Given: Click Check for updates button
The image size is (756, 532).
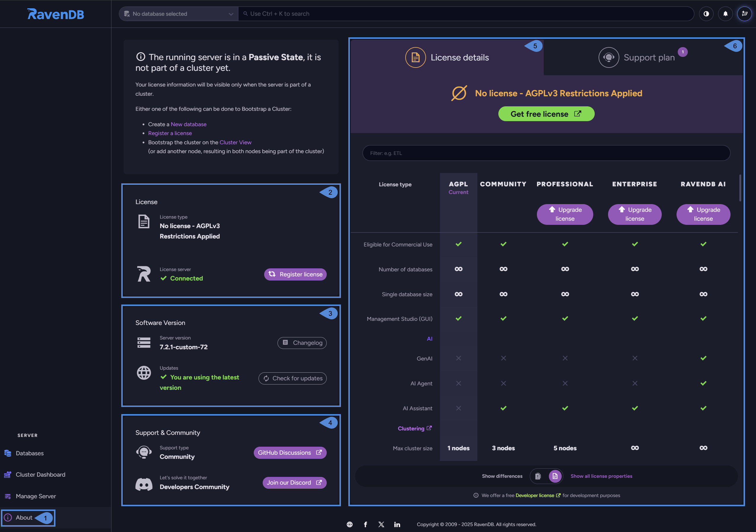Looking at the screenshot, I should [292, 378].
